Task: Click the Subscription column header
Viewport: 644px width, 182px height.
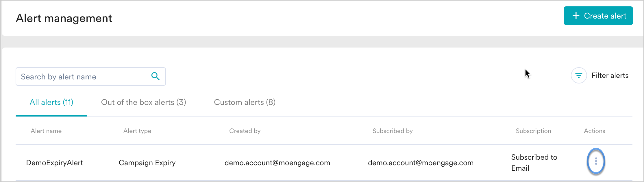Action: pyautogui.click(x=533, y=131)
